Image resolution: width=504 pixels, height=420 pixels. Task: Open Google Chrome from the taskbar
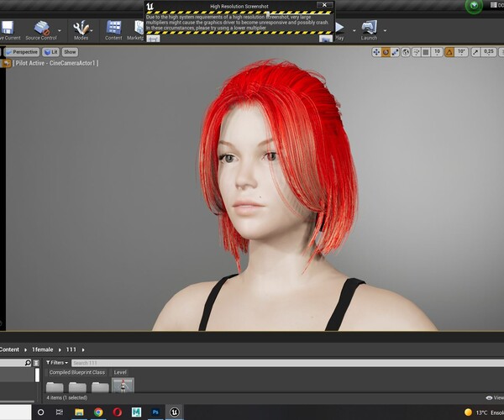pyautogui.click(x=98, y=412)
